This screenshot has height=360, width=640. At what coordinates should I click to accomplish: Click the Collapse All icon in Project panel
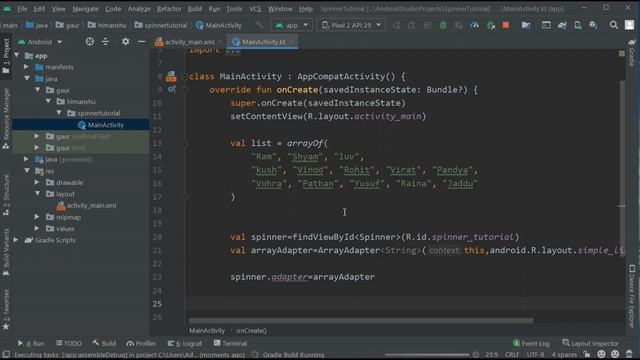pyautogui.click(x=105, y=41)
